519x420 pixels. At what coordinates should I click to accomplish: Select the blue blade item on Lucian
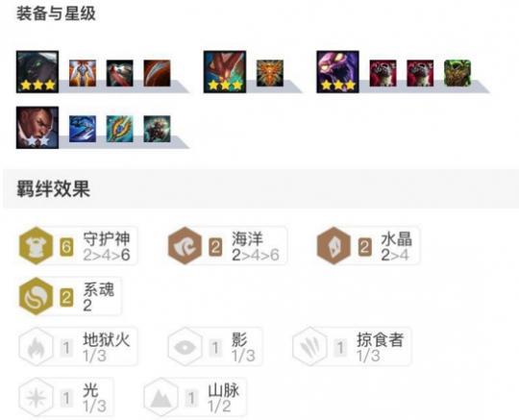(x=83, y=129)
